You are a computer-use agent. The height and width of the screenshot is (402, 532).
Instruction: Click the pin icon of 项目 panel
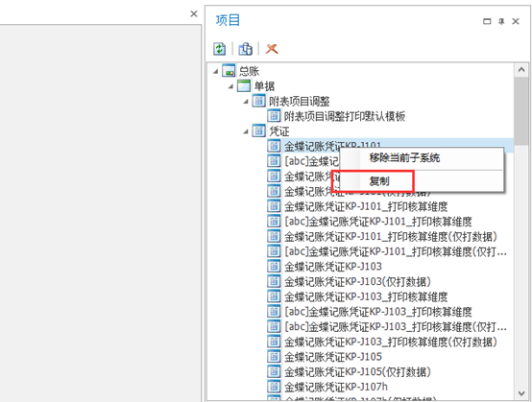[501, 21]
